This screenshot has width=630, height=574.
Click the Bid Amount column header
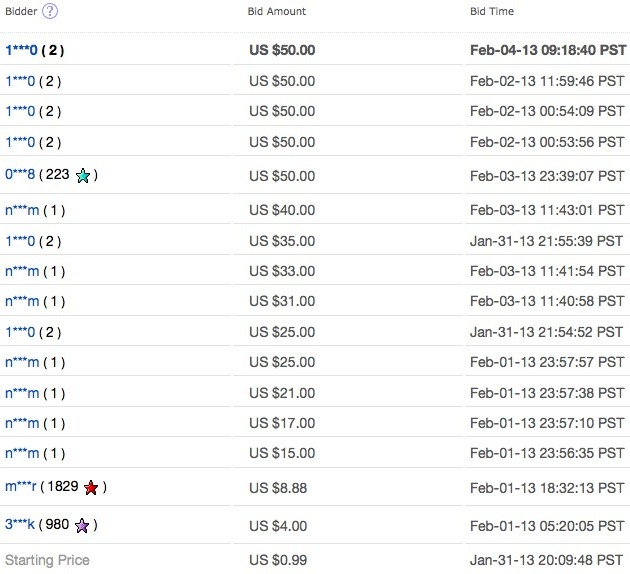[x=277, y=11]
